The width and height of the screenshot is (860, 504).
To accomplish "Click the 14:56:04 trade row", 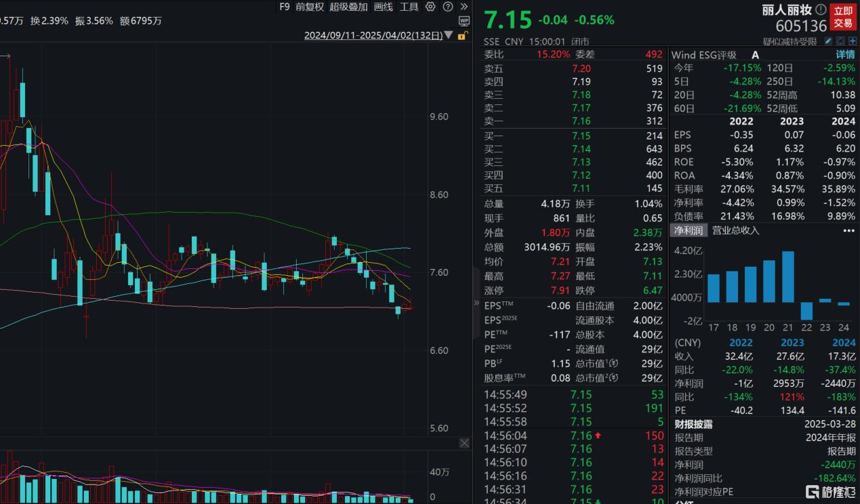I will (x=575, y=436).
